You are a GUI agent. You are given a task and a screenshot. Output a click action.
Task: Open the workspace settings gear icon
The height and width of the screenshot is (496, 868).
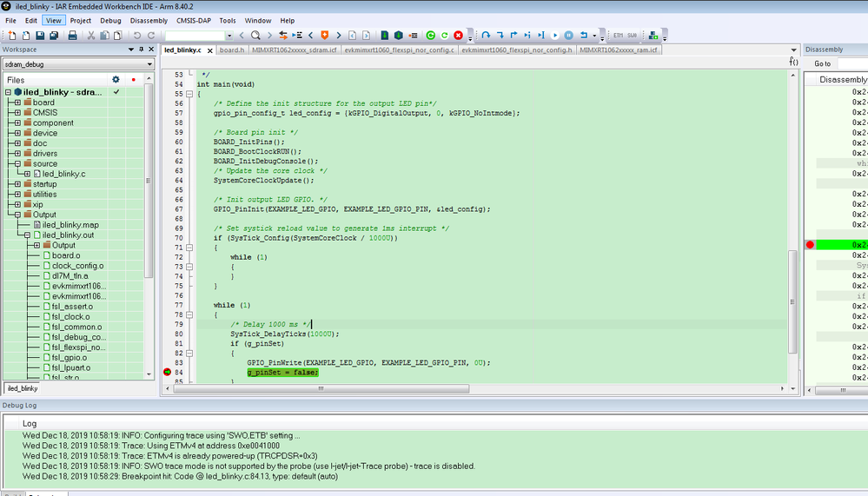116,80
